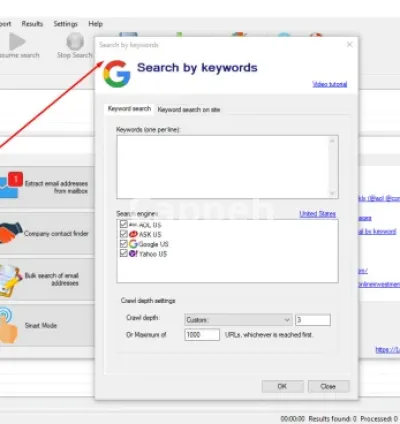Click the Google logo in dialog header
The height and width of the screenshot is (424, 400).
[117, 74]
